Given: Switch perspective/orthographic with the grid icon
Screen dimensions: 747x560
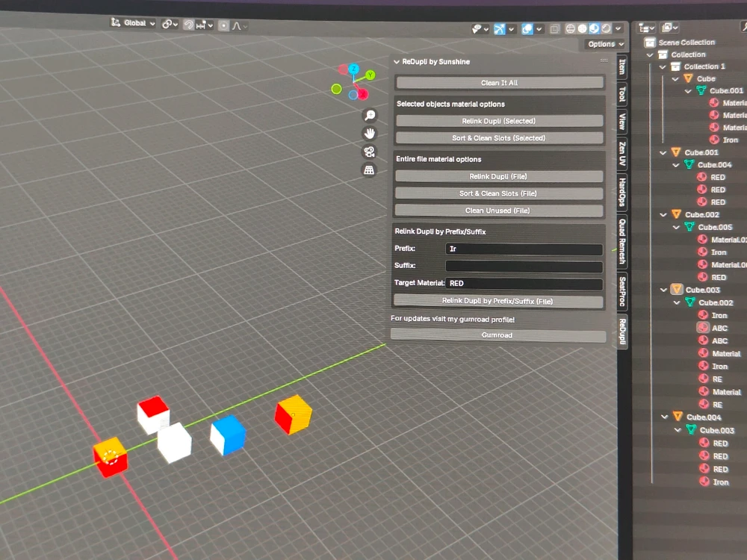Looking at the screenshot, I should pos(369,170).
